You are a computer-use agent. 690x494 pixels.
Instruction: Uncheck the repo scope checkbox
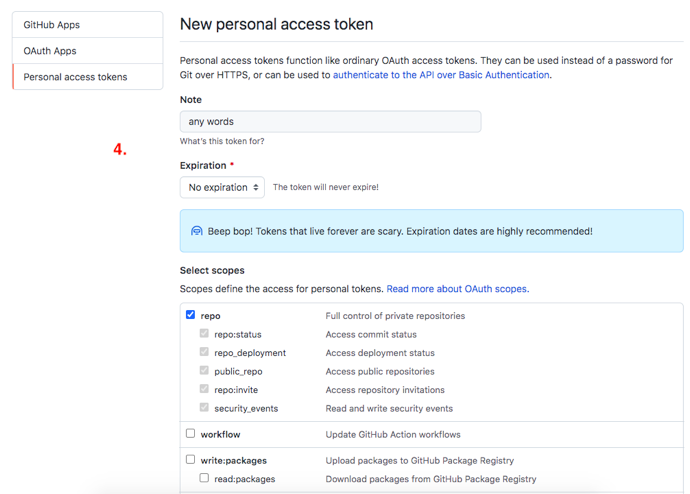coord(190,315)
